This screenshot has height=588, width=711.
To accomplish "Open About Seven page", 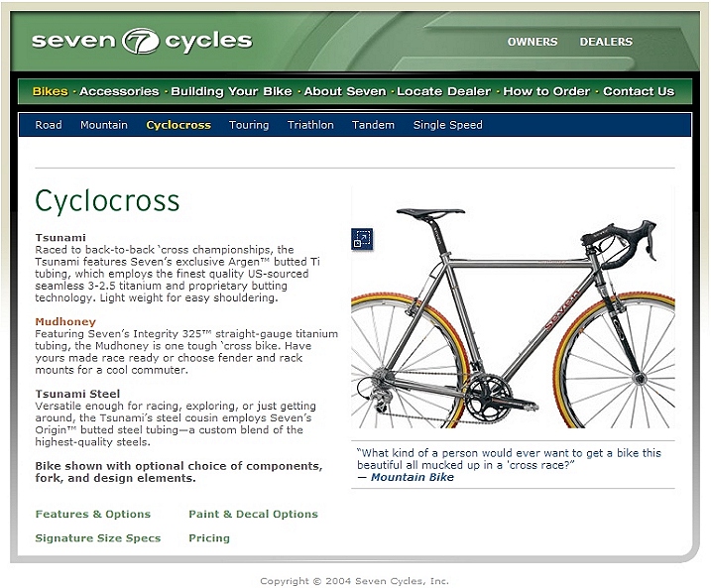I will 345,91.
